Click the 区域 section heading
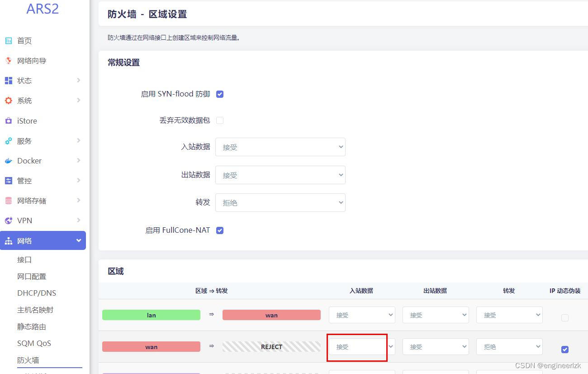This screenshot has height=374, width=588. tap(116, 271)
